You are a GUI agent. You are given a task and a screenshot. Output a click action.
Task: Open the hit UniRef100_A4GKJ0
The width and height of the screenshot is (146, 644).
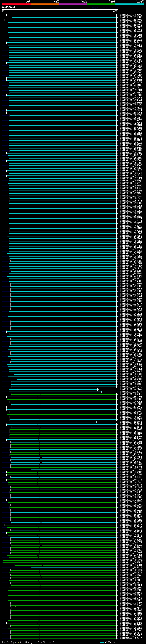pyautogui.click(x=131, y=42)
